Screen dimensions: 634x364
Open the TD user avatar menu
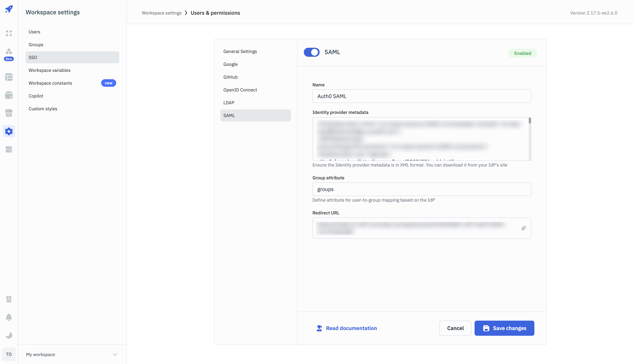coord(9,354)
